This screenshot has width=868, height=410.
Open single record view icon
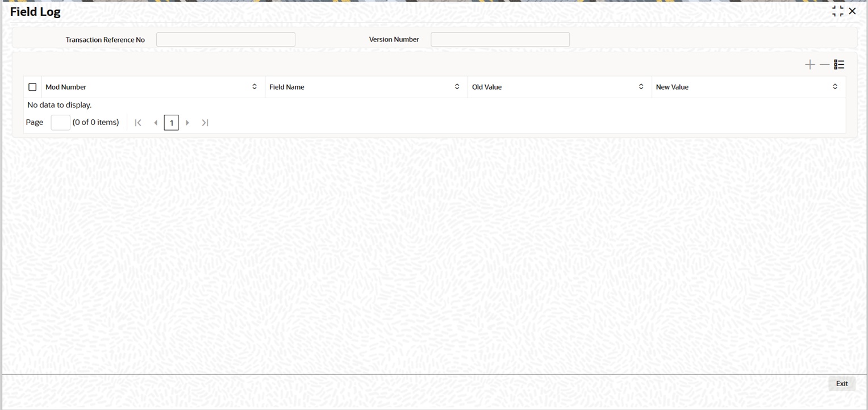click(839, 65)
